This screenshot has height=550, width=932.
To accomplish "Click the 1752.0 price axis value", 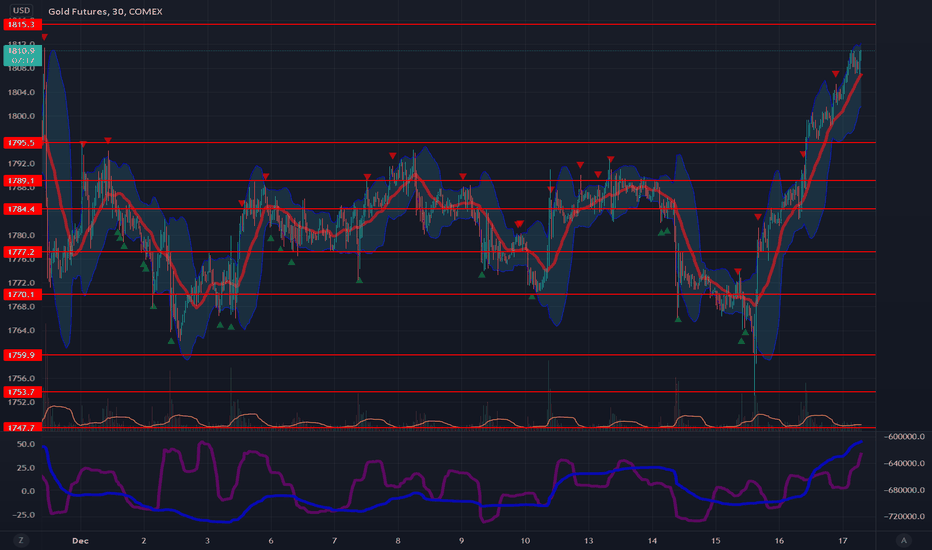I will coord(21,402).
